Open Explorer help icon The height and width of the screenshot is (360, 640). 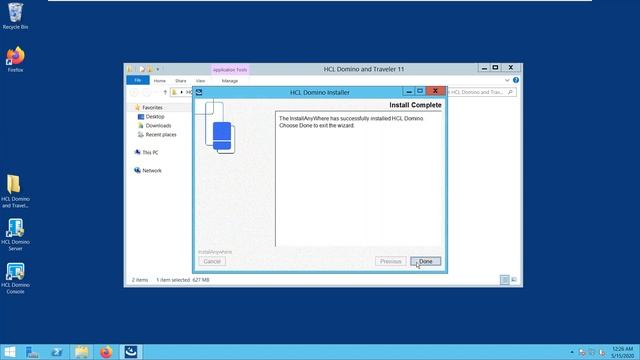tap(516, 80)
